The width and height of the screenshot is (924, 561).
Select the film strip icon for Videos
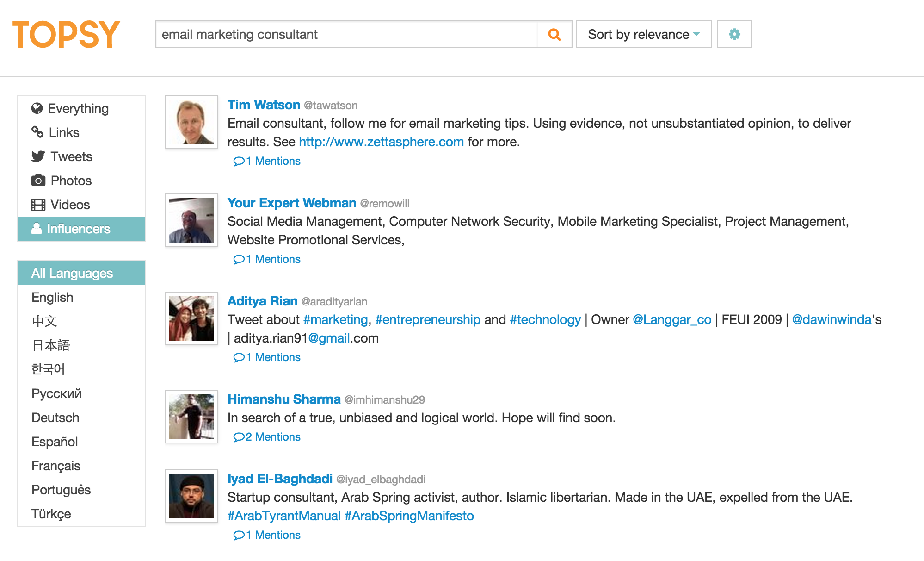pyautogui.click(x=37, y=205)
